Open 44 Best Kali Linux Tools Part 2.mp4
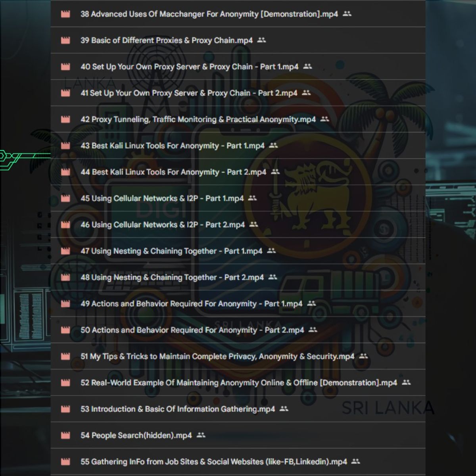The height and width of the screenshot is (476, 476). (173, 172)
